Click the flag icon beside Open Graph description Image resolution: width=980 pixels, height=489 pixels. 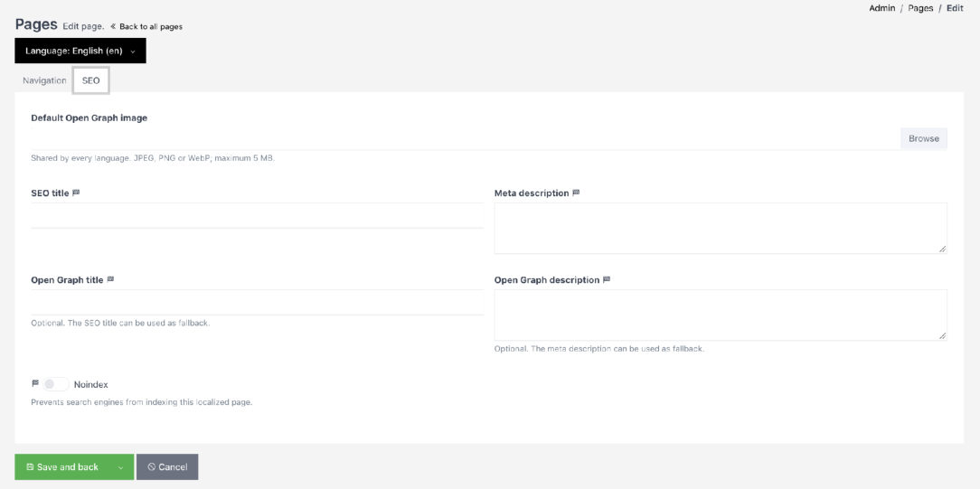click(x=607, y=280)
